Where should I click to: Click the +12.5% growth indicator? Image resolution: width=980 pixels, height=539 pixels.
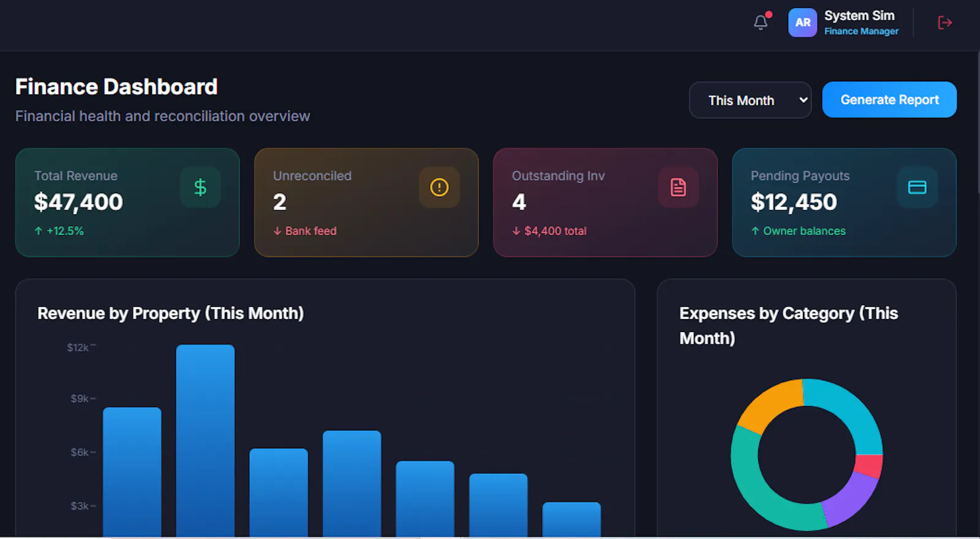(59, 231)
